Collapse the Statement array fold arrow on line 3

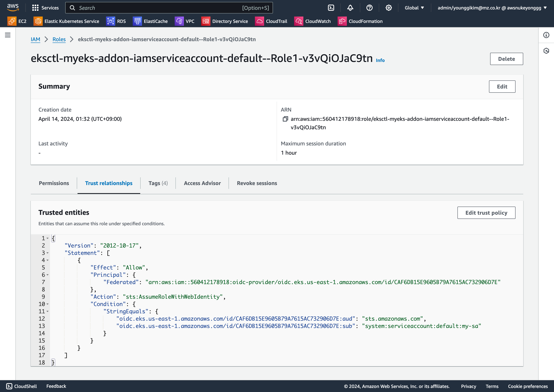pyautogui.click(x=48, y=253)
